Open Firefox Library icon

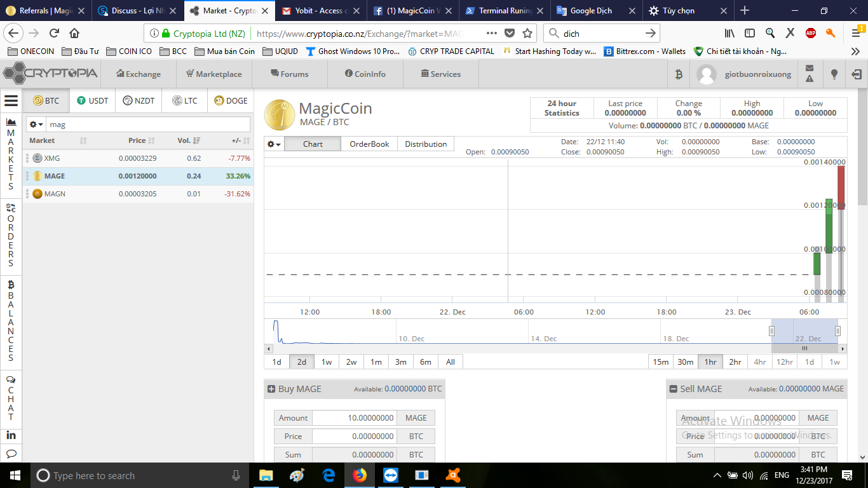pos(729,33)
